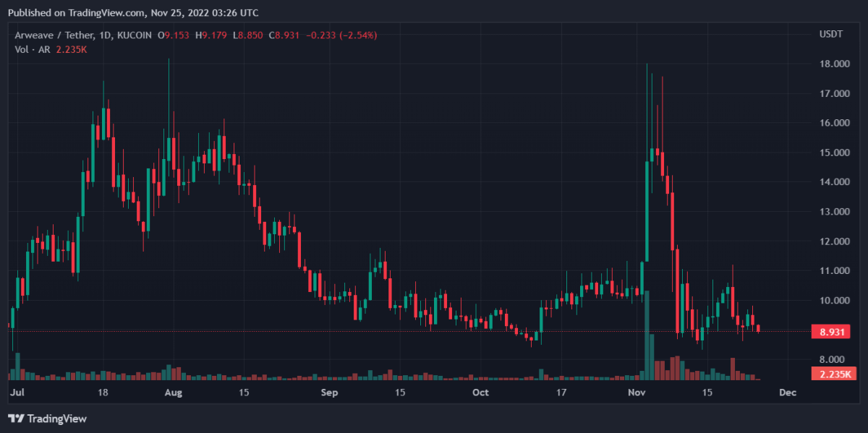Viewport: 868px width, 433px height.
Task: Click the 16.000 price axis label
Action: [834, 124]
